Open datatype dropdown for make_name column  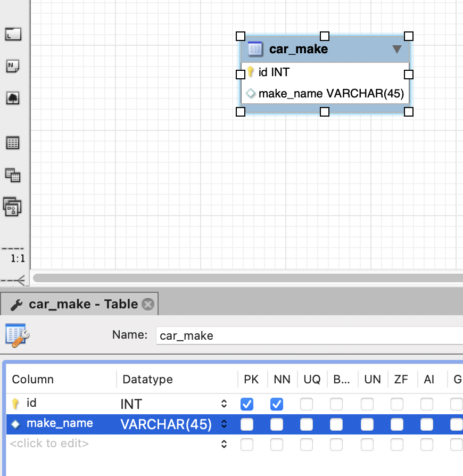click(x=224, y=424)
